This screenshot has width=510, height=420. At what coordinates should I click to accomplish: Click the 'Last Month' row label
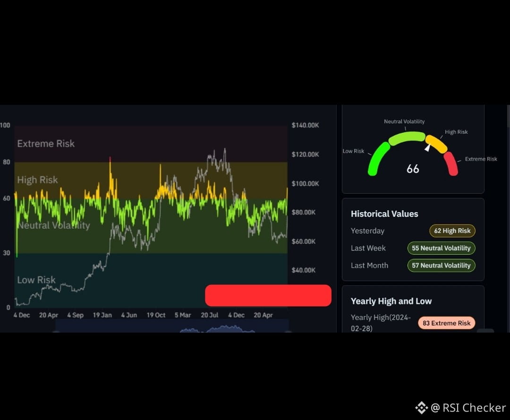(x=369, y=266)
